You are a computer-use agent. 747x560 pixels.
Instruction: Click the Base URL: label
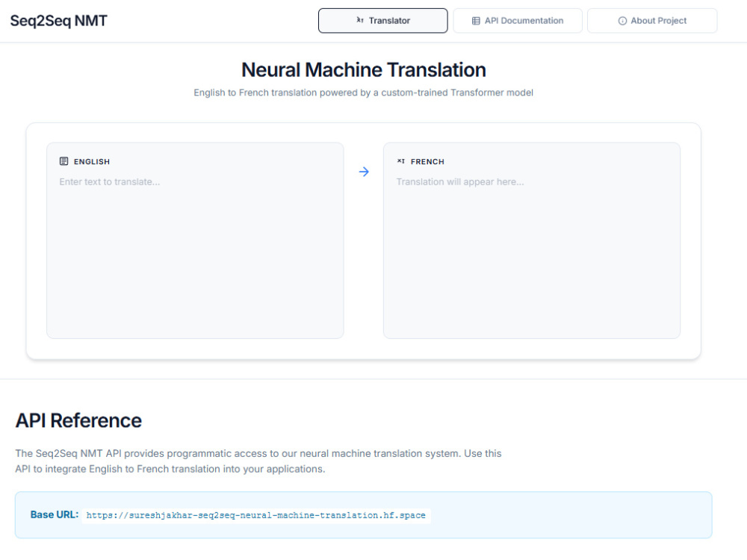click(55, 514)
